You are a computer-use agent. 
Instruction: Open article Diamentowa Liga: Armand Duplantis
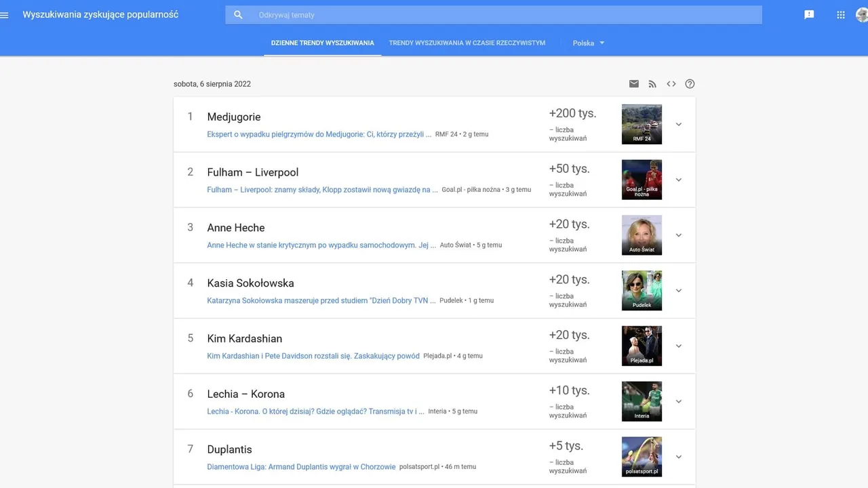pos(301,467)
